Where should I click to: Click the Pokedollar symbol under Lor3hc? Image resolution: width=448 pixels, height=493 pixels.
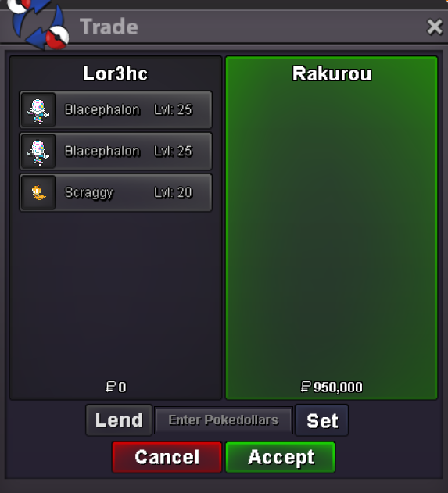click(x=110, y=387)
